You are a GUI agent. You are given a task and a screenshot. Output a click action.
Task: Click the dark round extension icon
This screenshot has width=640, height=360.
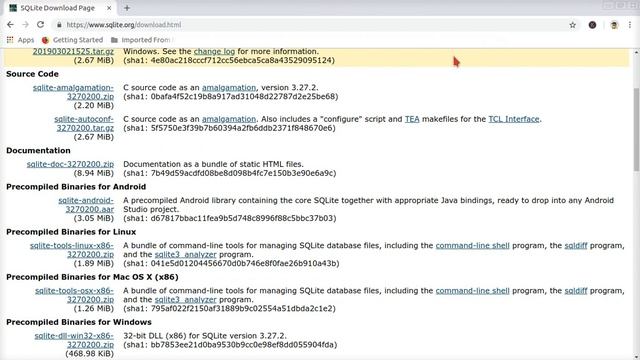[x=592, y=25]
